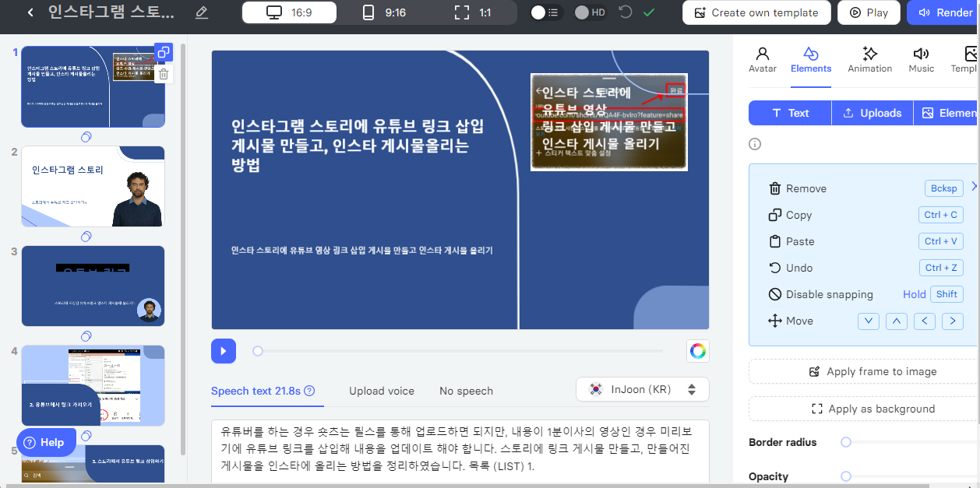Click Disable snapping icon

tap(774, 294)
